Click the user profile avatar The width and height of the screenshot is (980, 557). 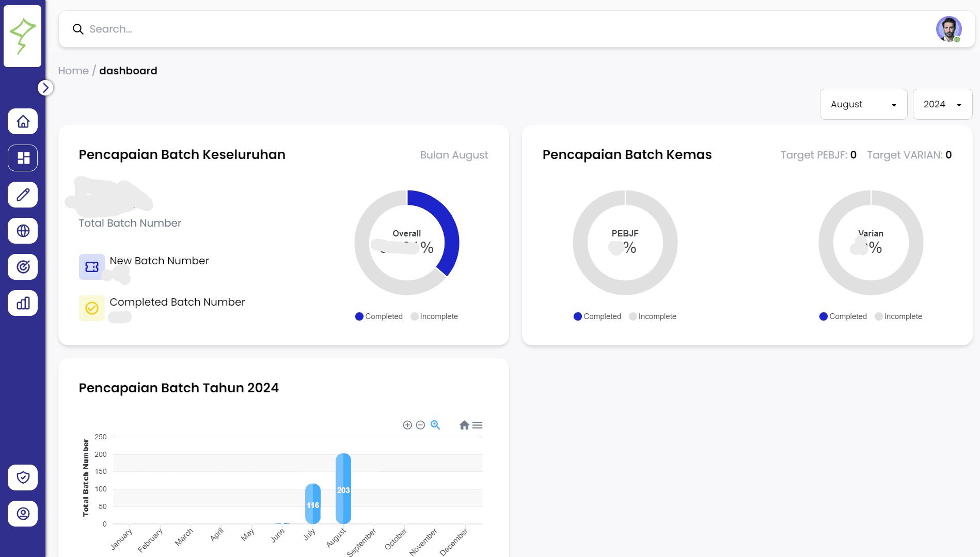949,29
